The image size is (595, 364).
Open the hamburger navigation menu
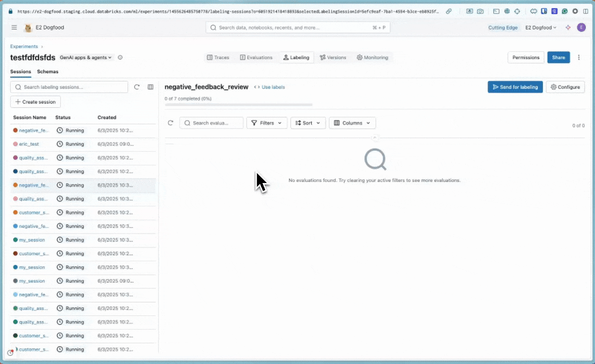click(x=14, y=27)
